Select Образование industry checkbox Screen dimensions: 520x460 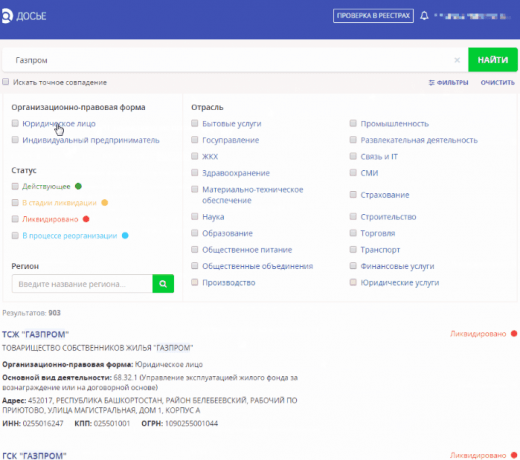point(195,233)
